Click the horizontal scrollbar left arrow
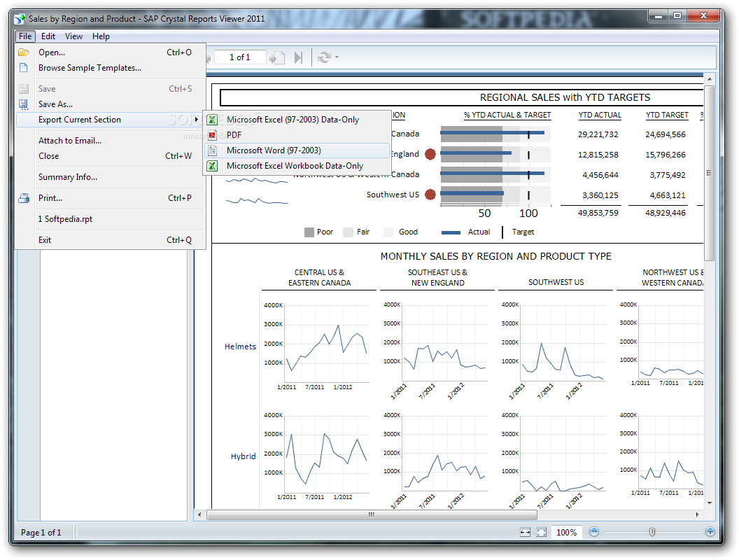 (x=199, y=514)
